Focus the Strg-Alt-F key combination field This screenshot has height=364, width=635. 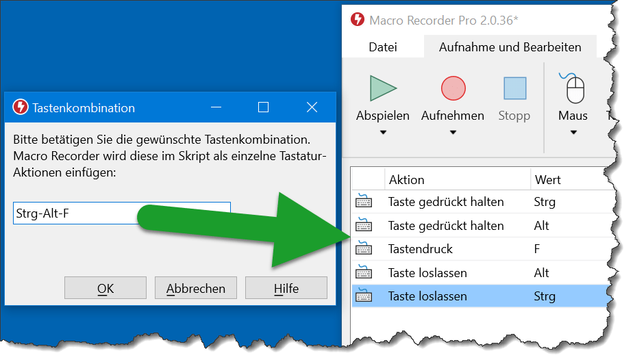(121, 213)
